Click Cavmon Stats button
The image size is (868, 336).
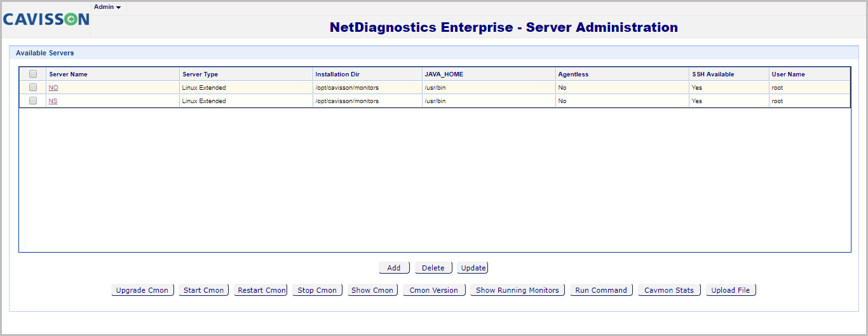pyautogui.click(x=669, y=290)
